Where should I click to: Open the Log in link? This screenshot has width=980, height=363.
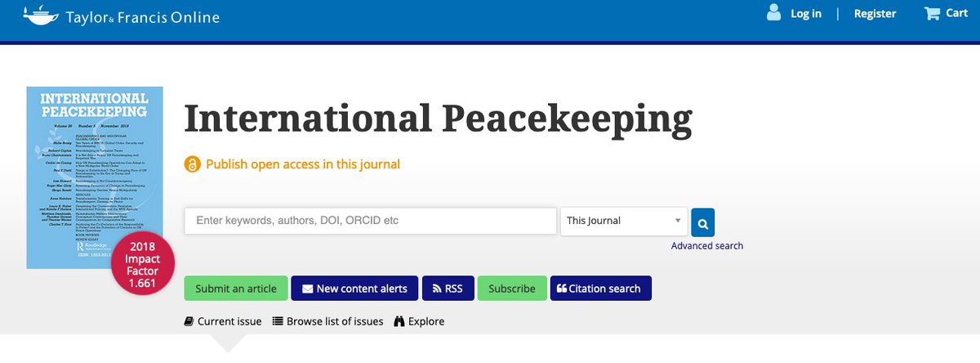pos(805,14)
